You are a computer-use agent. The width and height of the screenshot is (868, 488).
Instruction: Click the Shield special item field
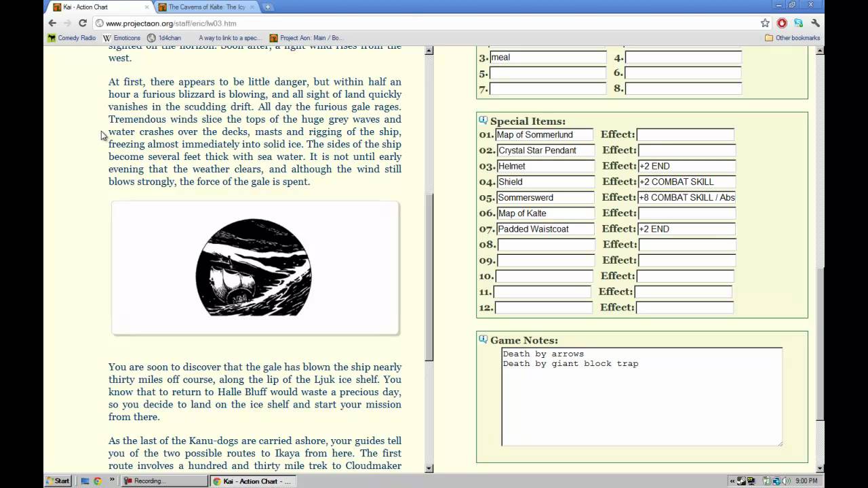[x=546, y=182]
